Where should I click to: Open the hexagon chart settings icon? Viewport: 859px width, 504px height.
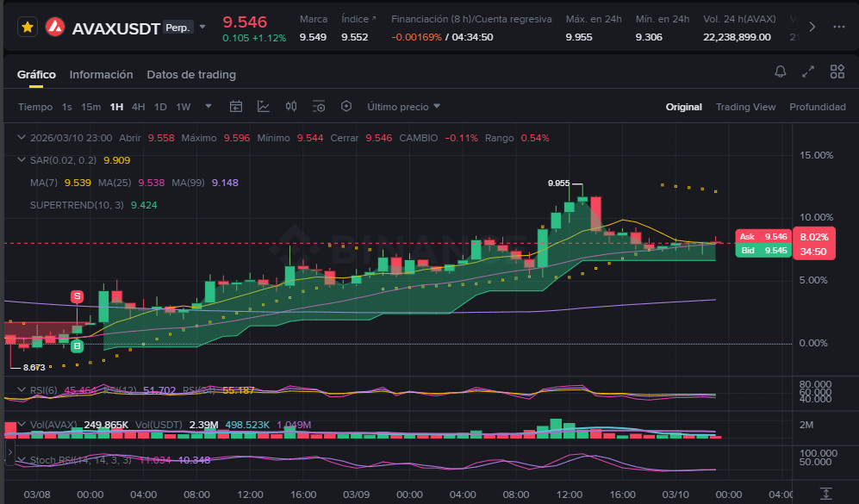[346, 106]
